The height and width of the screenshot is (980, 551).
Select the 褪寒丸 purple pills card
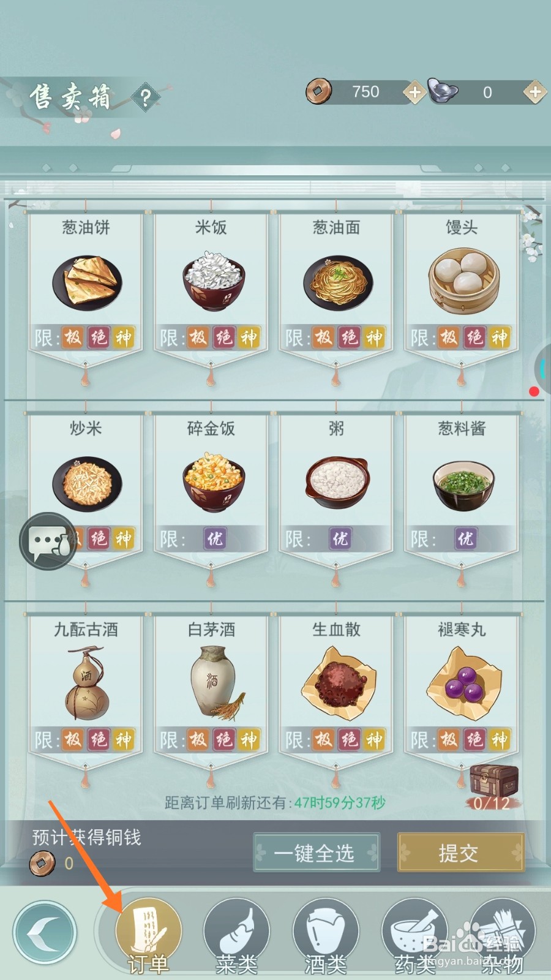pyautogui.click(x=462, y=690)
